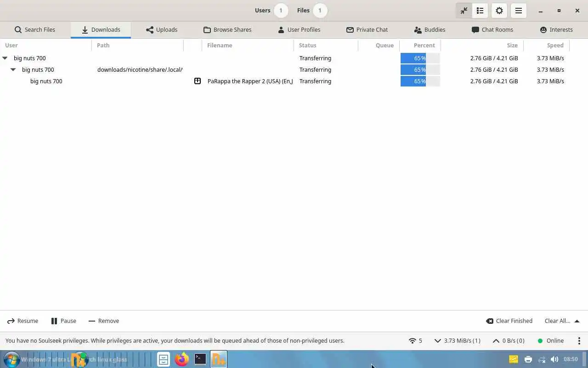Sort by the Size column header

tap(482, 45)
